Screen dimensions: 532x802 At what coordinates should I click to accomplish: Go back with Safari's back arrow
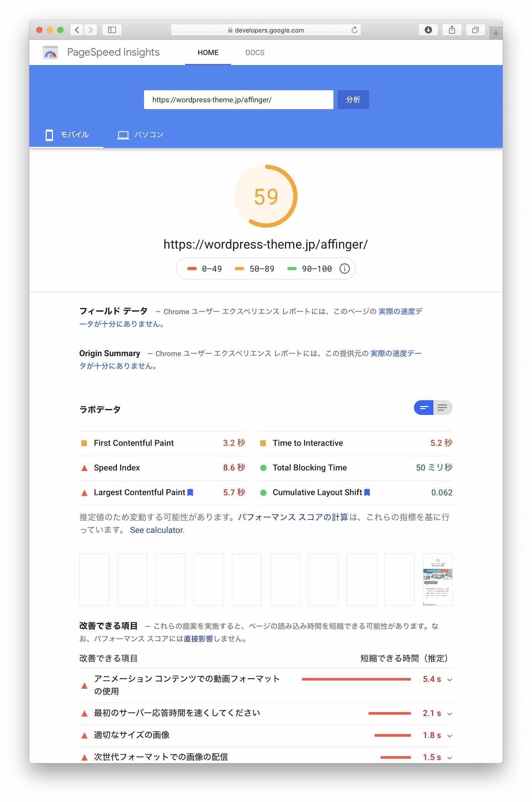[x=77, y=30]
